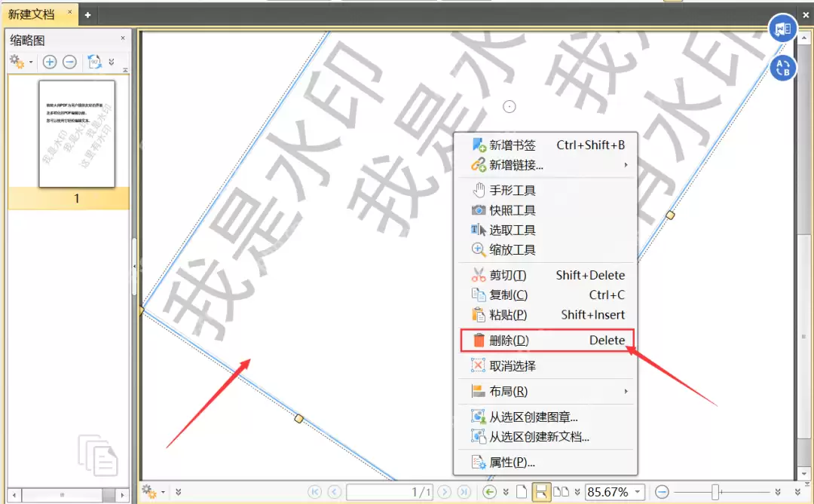The width and height of the screenshot is (814, 504).
Task: Click the A-B reading icon on the right
Action: 783,68
